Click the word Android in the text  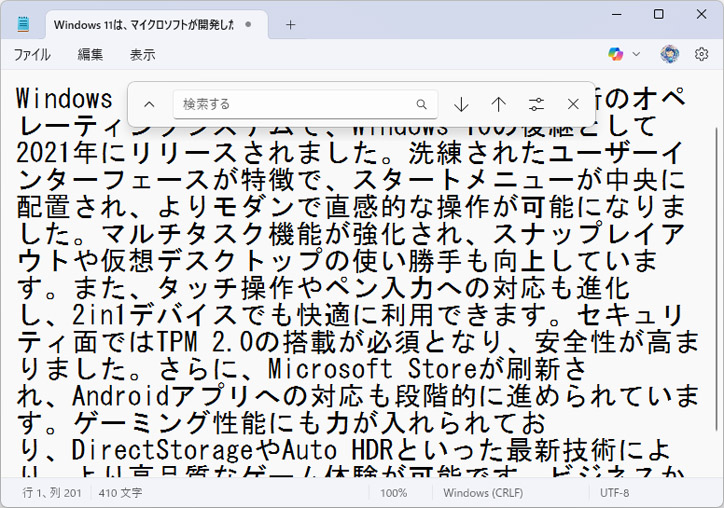[x=122, y=396]
